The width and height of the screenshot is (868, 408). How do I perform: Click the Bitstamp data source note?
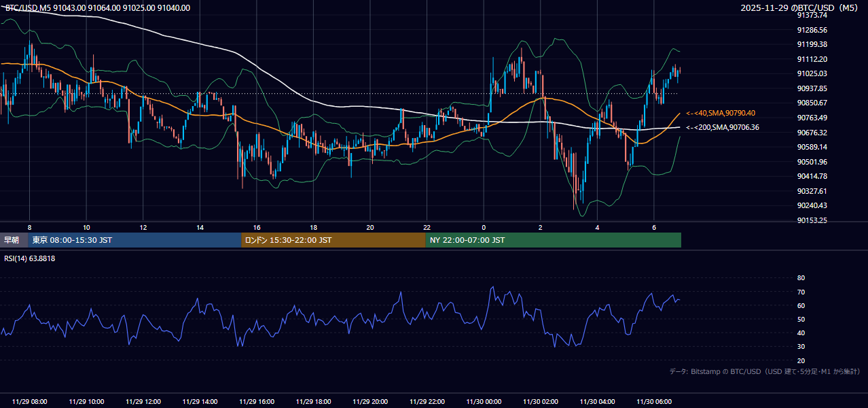pyautogui.click(x=765, y=371)
